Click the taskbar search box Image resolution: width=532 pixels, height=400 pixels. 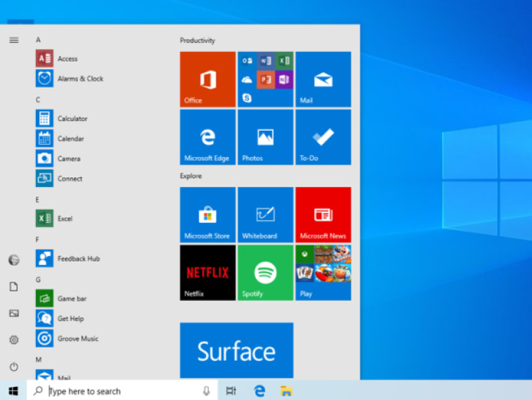click(122, 391)
